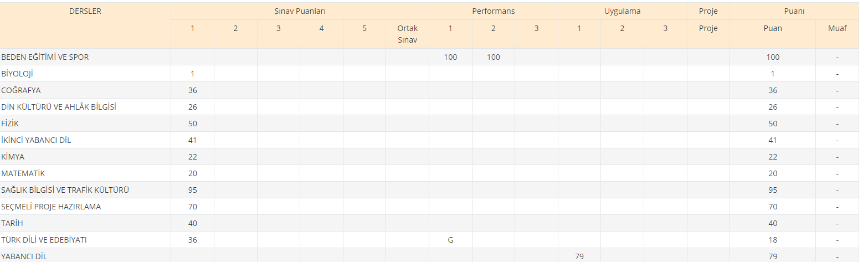Click the KİMYA final Puan value 22

click(772, 157)
